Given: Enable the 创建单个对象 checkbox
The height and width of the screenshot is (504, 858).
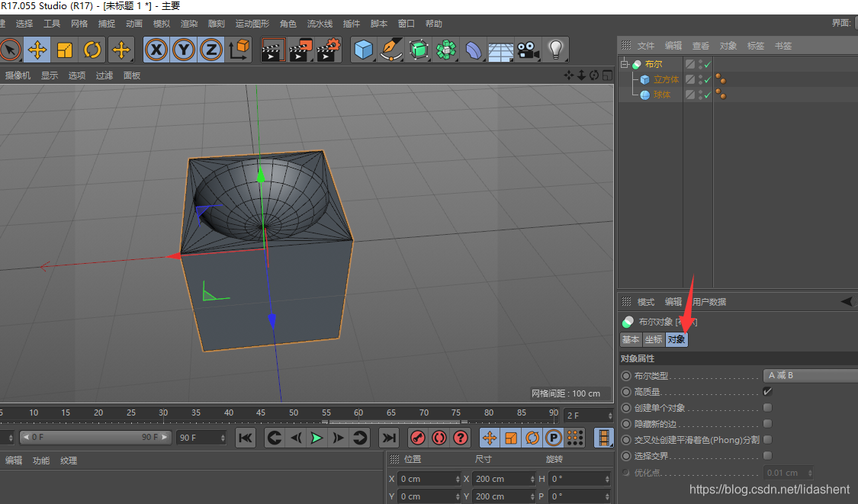Looking at the screenshot, I should [x=767, y=408].
